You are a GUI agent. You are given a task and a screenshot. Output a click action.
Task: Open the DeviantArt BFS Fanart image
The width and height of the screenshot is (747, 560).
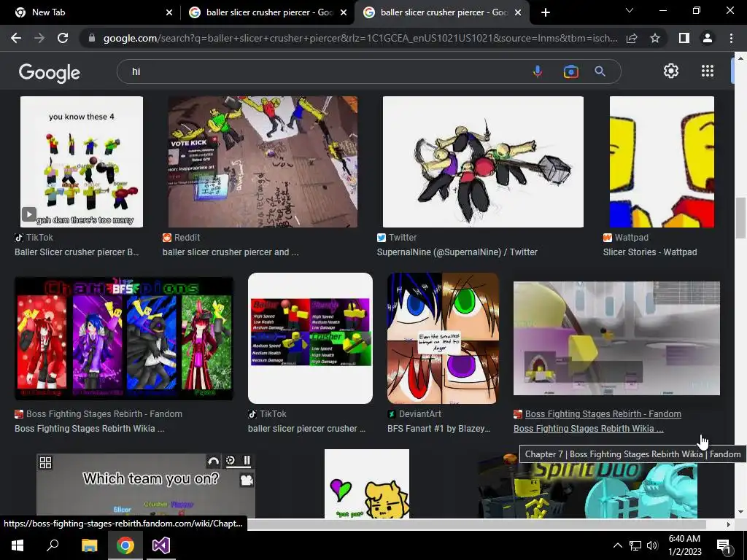tap(443, 338)
